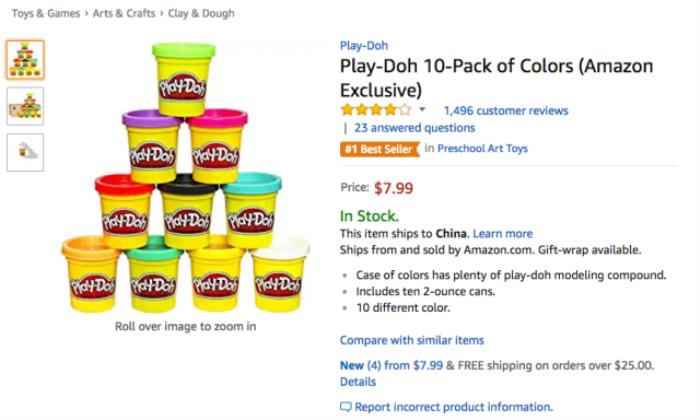The image size is (700, 420).
Task: Click the #1 Best Seller badge
Action: pos(379,149)
